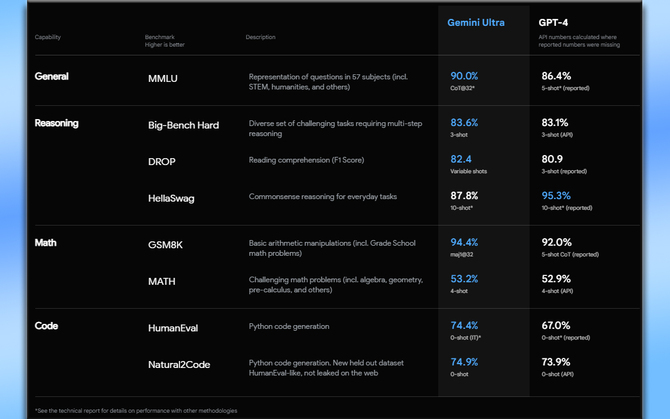Click the HellaSwag benchmark name
The height and width of the screenshot is (419, 670).
[x=171, y=199]
